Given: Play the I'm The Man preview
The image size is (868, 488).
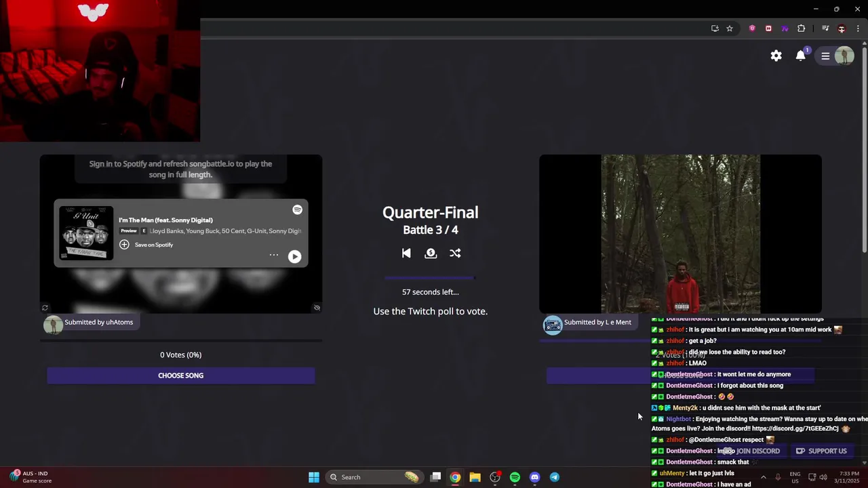Looking at the screenshot, I should pos(294,256).
